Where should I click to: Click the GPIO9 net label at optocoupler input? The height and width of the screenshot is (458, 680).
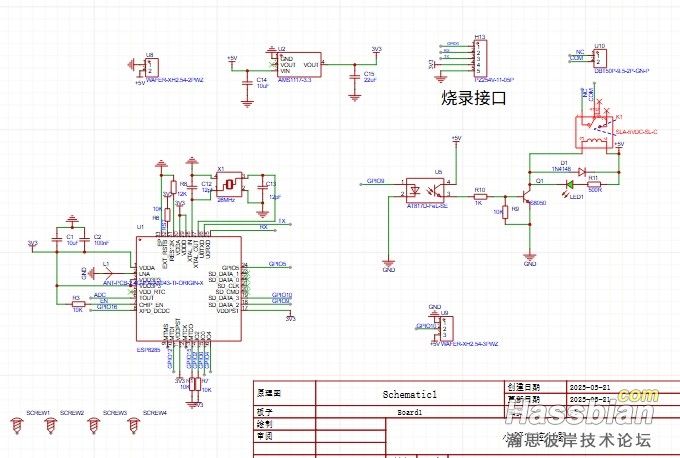pos(376,180)
